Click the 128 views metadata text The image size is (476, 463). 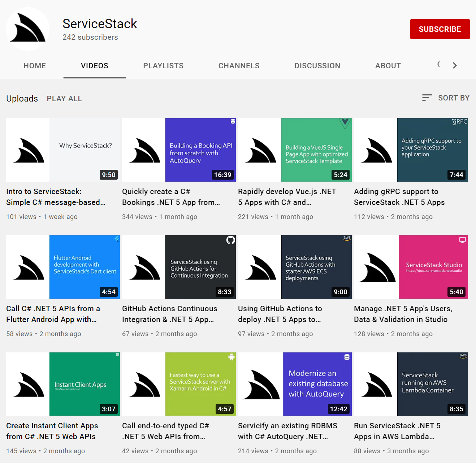tap(369, 334)
